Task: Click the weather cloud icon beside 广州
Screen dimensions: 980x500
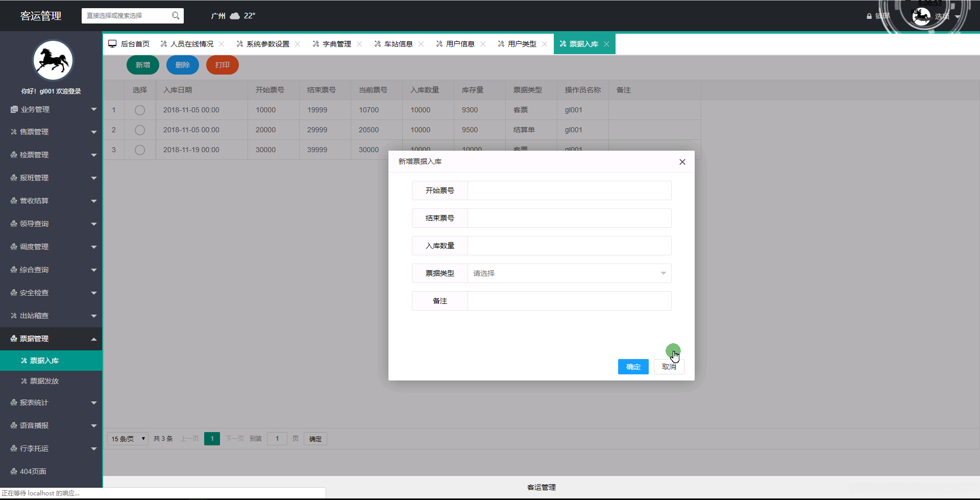Action: (x=235, y=15)
